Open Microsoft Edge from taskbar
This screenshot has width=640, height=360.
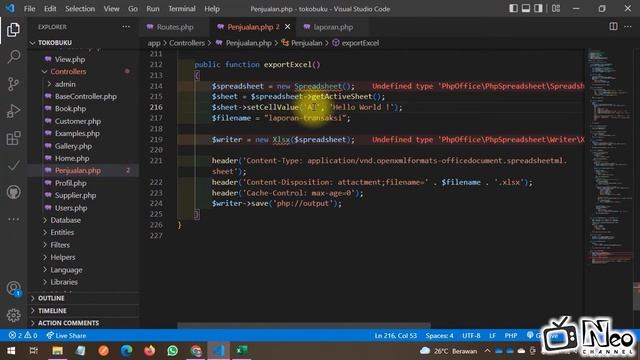(x=127, y=351)
